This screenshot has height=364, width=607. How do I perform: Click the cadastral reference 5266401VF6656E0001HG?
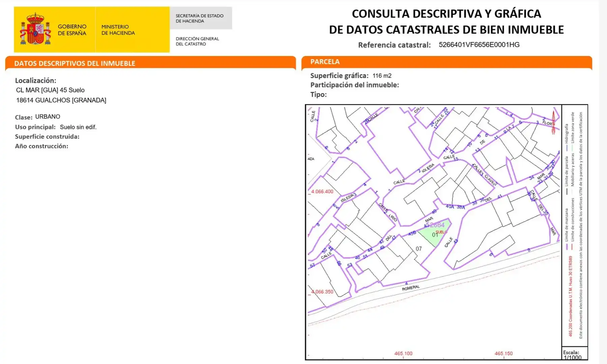tap(479, 44)
